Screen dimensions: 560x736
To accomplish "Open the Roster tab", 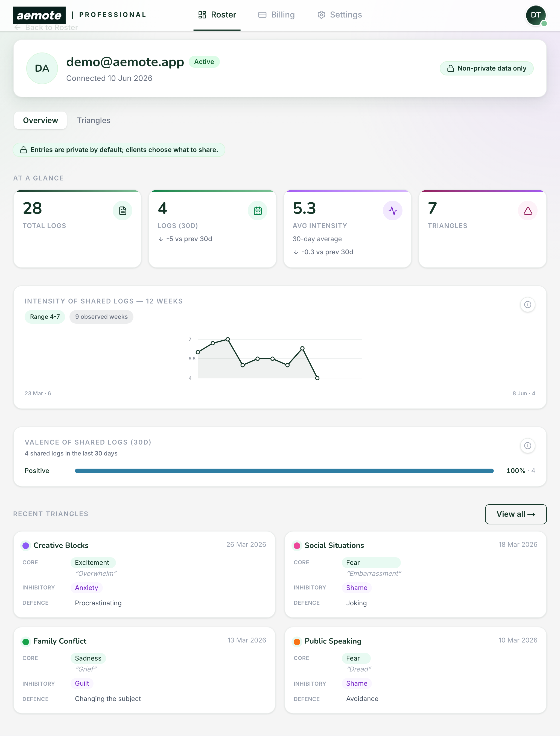I will pyautogui.click(x=217, y=15).
